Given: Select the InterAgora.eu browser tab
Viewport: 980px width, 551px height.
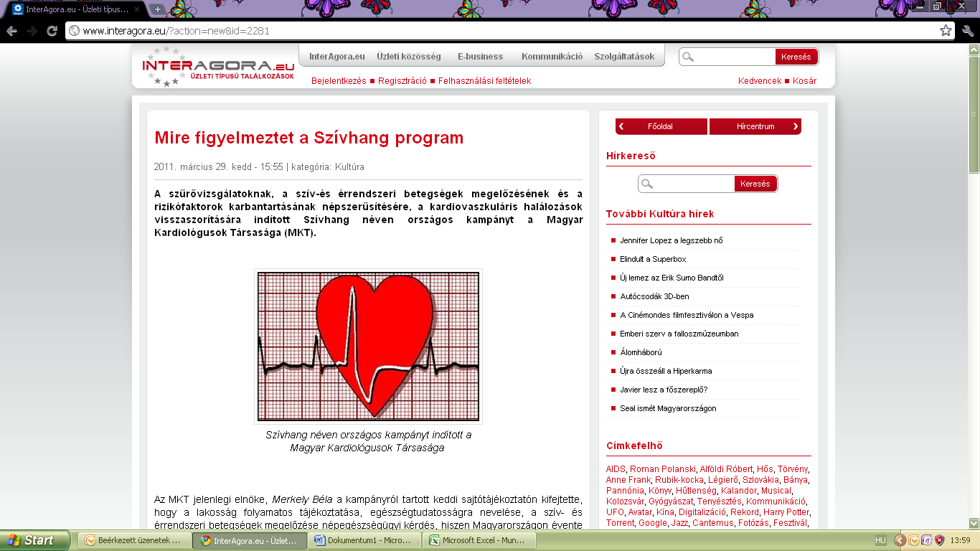Looking at the screenshot, I should 75,9.
